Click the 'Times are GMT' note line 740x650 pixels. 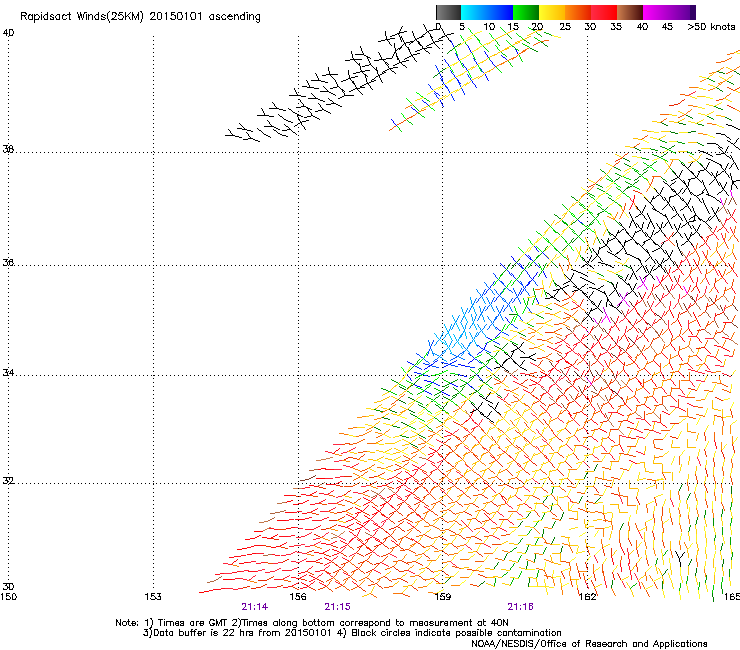[312, 623]
